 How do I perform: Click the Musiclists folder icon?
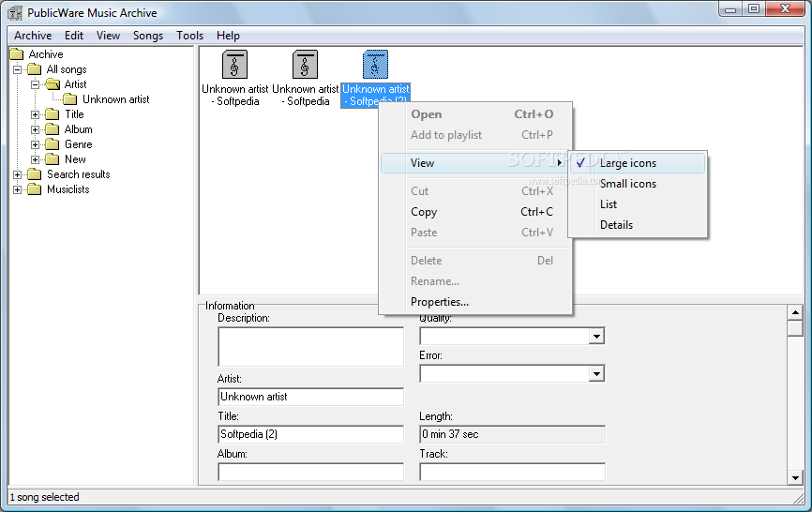[34, 189]
